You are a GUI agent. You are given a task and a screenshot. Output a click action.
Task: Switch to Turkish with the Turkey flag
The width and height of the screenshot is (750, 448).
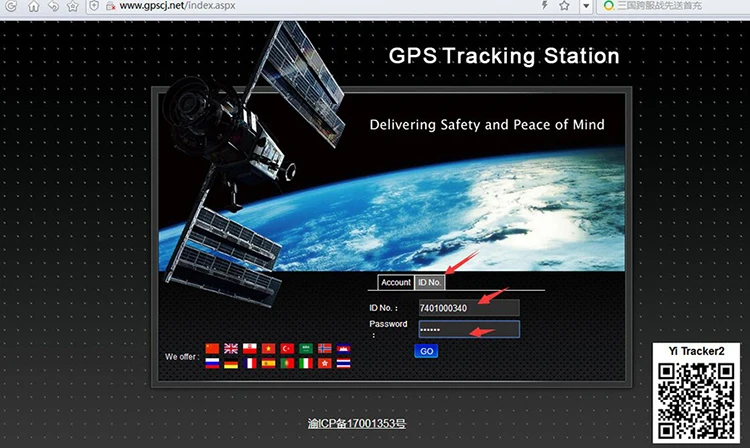tap(287, 349)
